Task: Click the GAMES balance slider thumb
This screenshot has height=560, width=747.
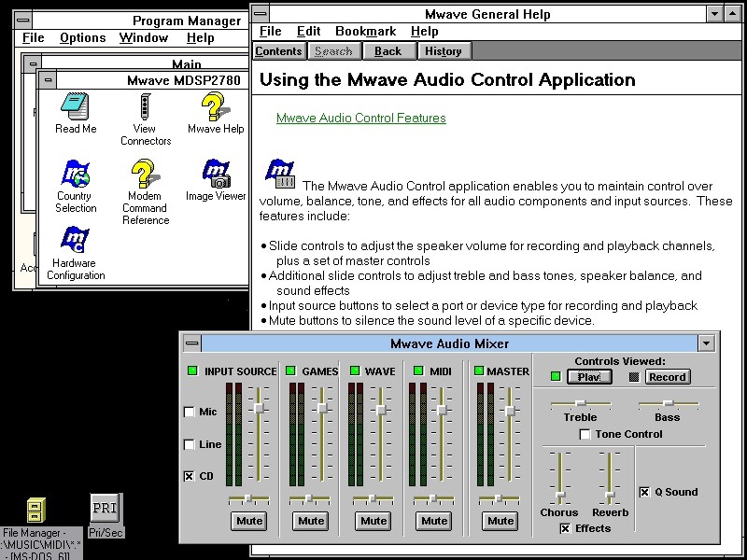Action: 309,498
